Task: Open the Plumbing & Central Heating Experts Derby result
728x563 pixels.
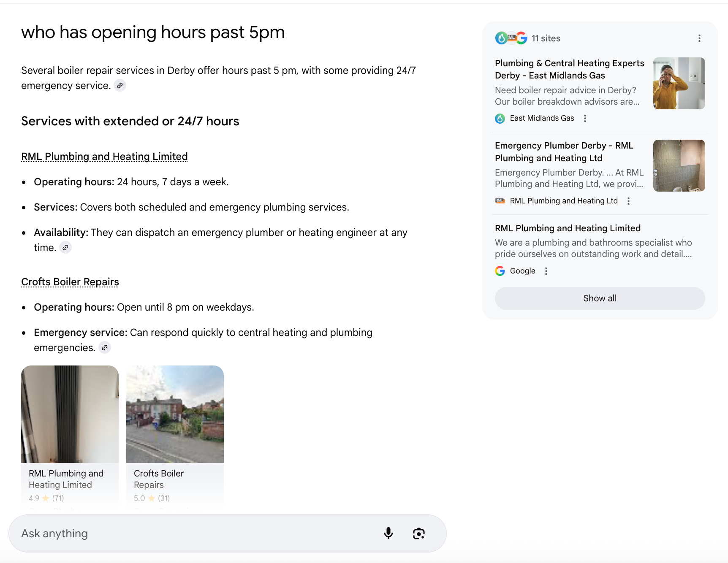Action: (x=569, y=69)
